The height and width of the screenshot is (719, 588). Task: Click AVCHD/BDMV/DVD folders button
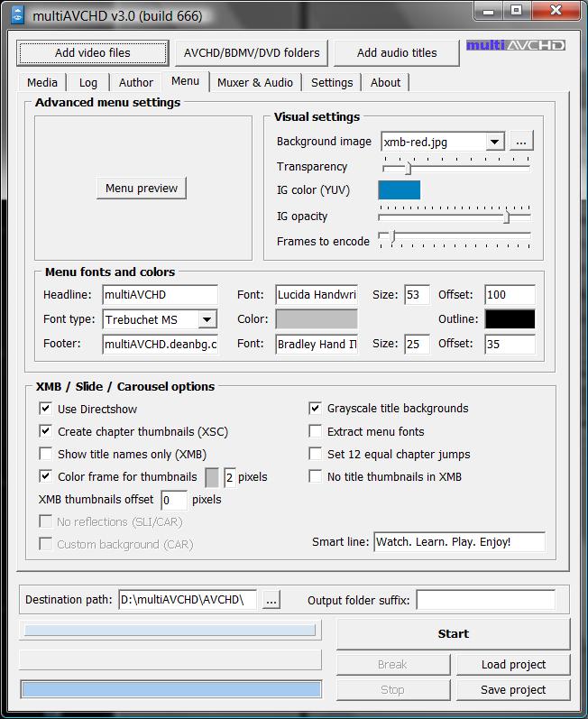pos(252,52)
